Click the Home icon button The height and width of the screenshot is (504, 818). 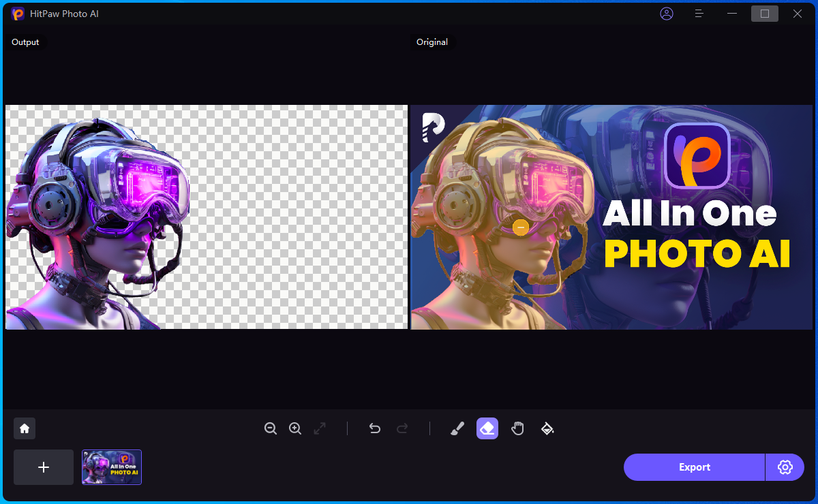[x=25, y=428]
